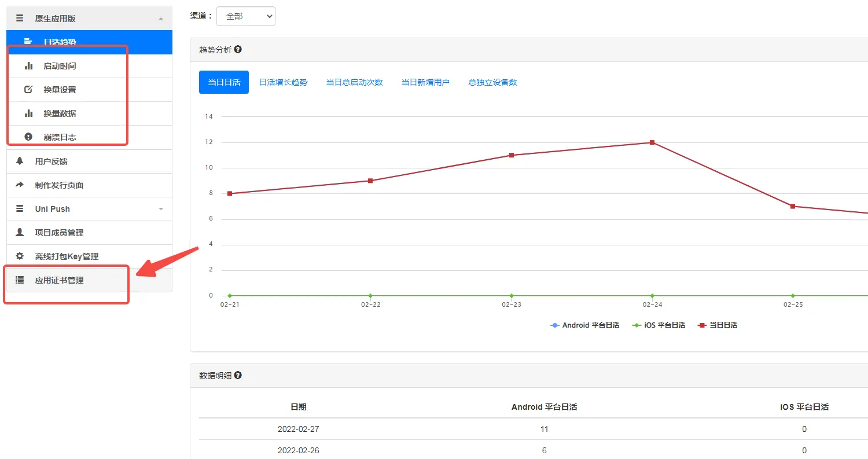
Task: Click the edit icon beside 换量设置
Action: [28, 90]
